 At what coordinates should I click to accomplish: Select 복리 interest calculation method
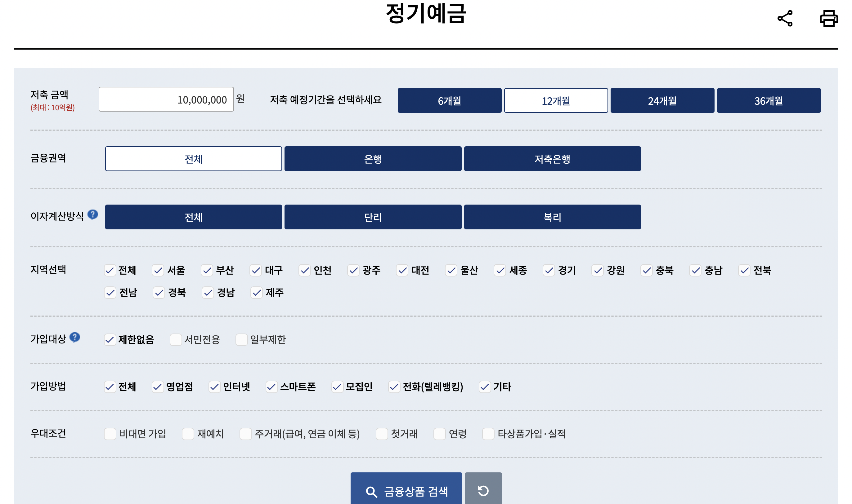(x=552, y=217)
